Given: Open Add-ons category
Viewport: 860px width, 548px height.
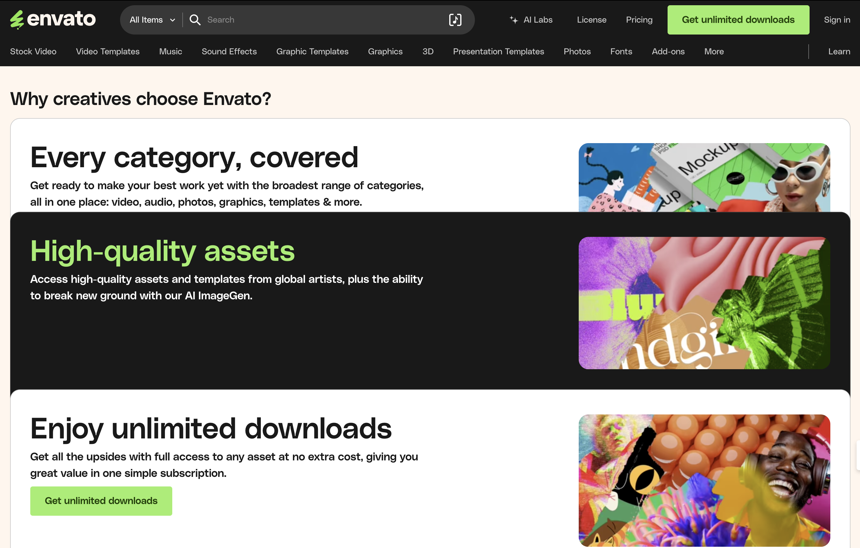Looking at the screenshot, I should [x=668, y=52].
